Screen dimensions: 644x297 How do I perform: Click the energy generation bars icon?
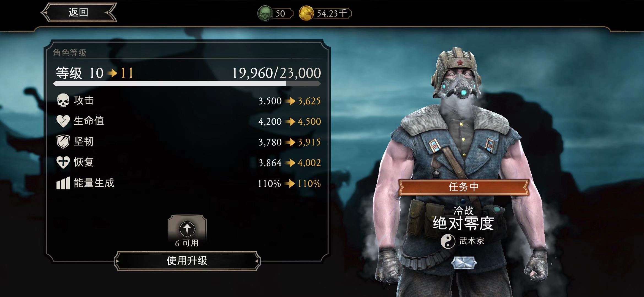point(63,183)
